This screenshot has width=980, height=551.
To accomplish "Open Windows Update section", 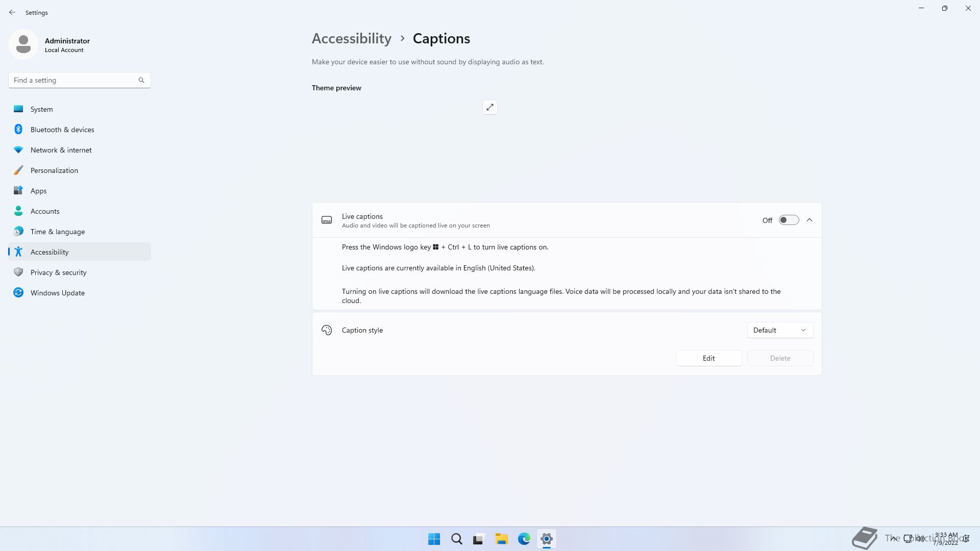I will (x=57, y=293).
